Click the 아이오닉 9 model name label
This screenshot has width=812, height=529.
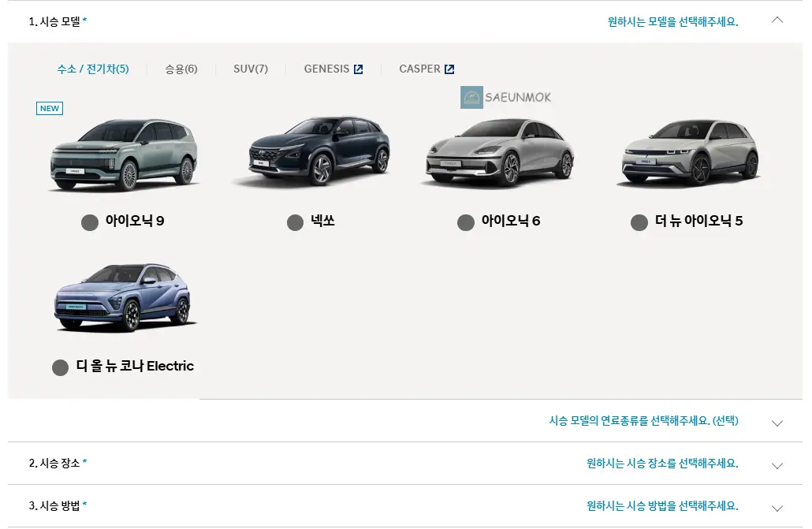[x=135, y=221]
